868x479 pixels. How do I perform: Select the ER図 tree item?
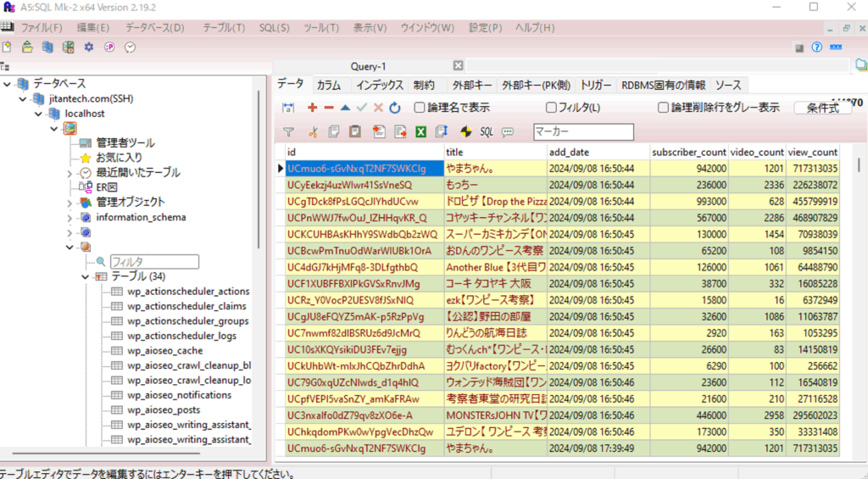pyautogui.click(x=106, y=187)
